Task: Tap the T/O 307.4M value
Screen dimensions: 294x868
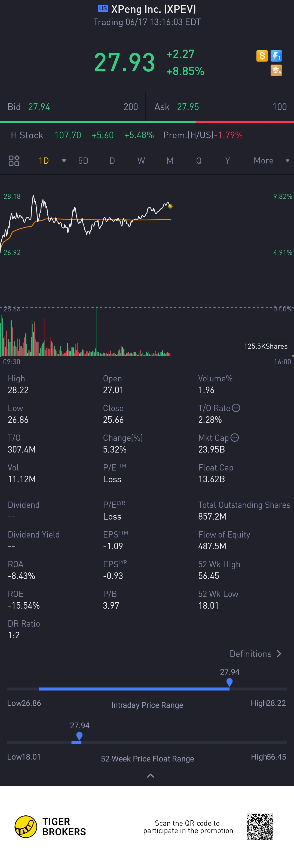Action: pos(22,450)
